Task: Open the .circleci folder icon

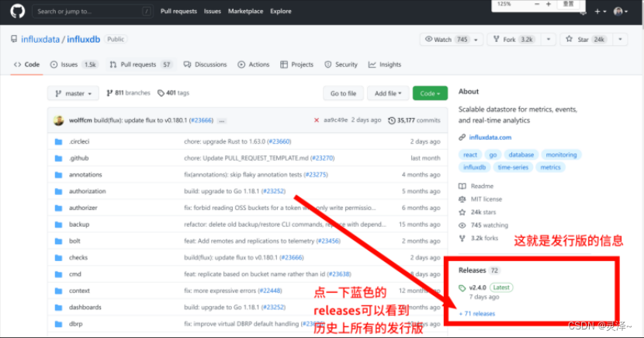Action: click(59, 141)
